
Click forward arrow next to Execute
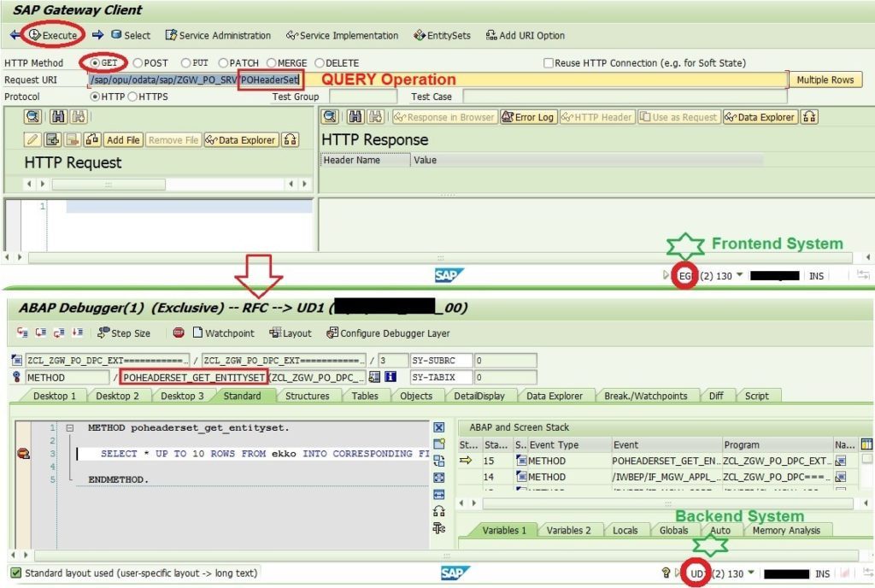click(x=97, y=35)
